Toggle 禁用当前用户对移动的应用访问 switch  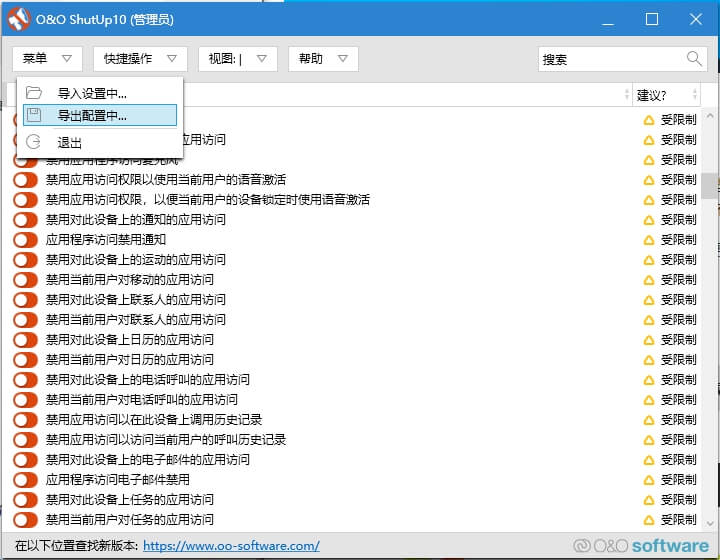coord(25,280)
